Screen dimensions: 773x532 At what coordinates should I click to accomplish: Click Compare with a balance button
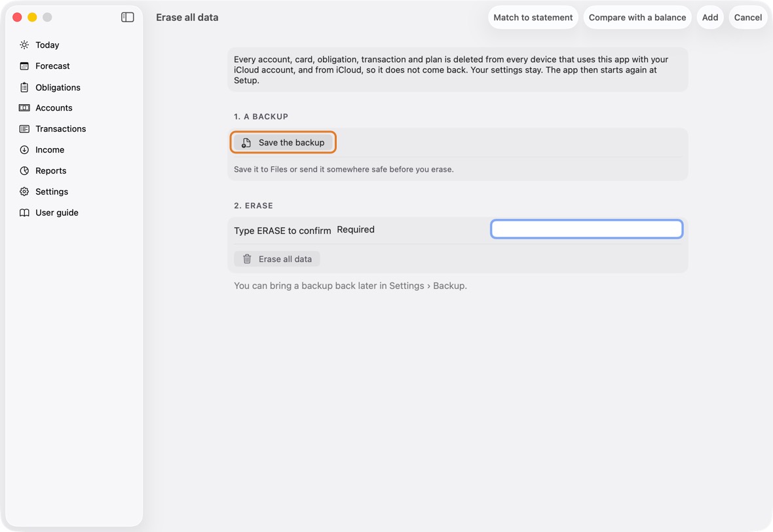point(637,17)
